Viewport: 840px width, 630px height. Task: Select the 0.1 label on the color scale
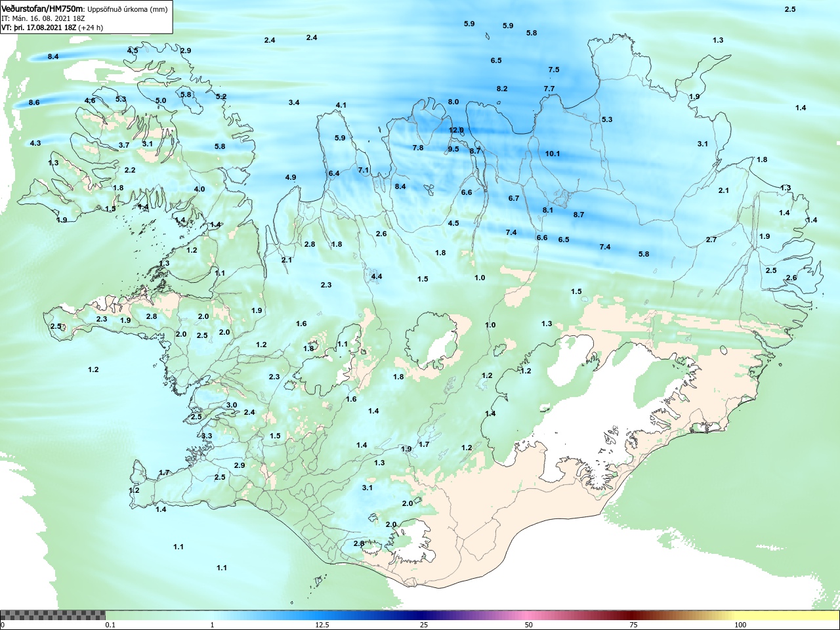110,625
